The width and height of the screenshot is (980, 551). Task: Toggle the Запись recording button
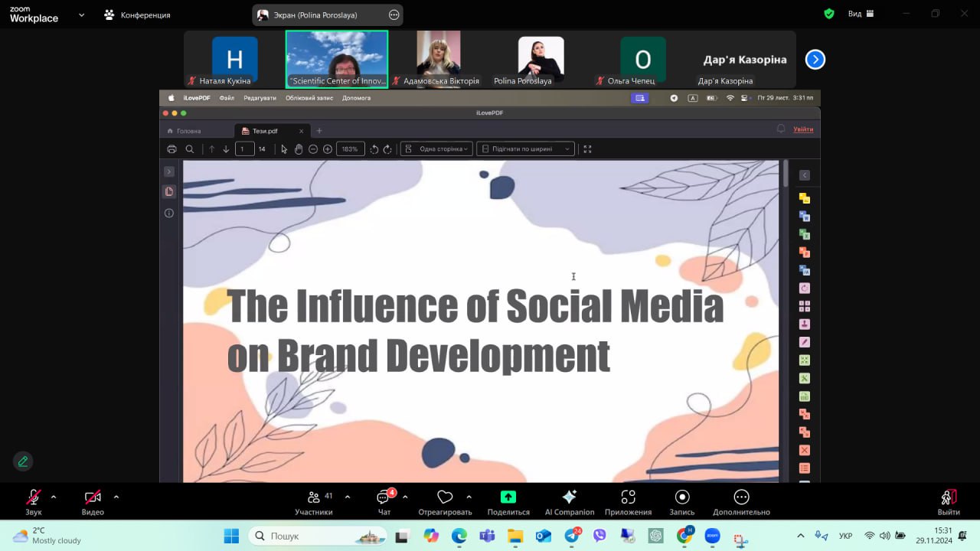click(x=682, y=497)
